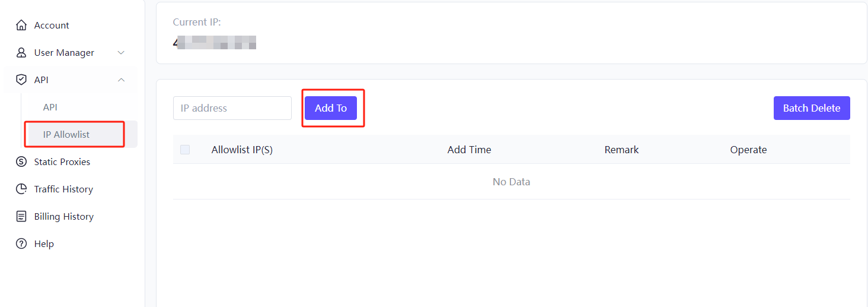Click the Add To button
This screenshot has height=307, width=868.
pos(331,108)
